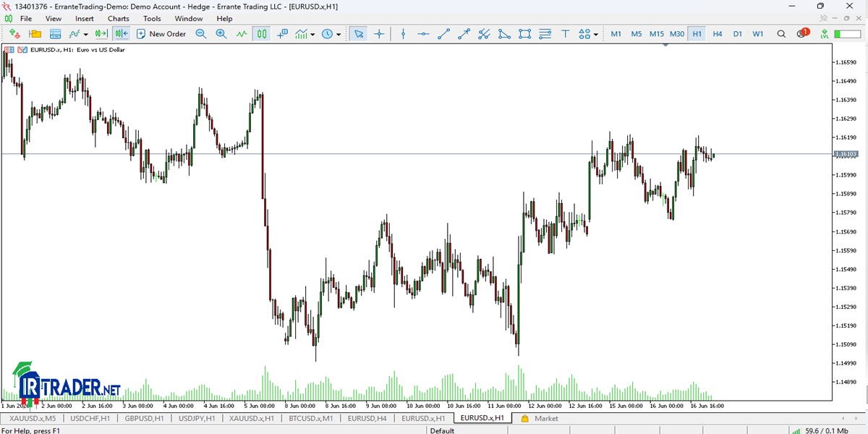Screen dimensions: 868x434
Task: Switch to the BTCUSD.x,M1 chart tab
Action: pyautogui.click(x=310, y=418)
